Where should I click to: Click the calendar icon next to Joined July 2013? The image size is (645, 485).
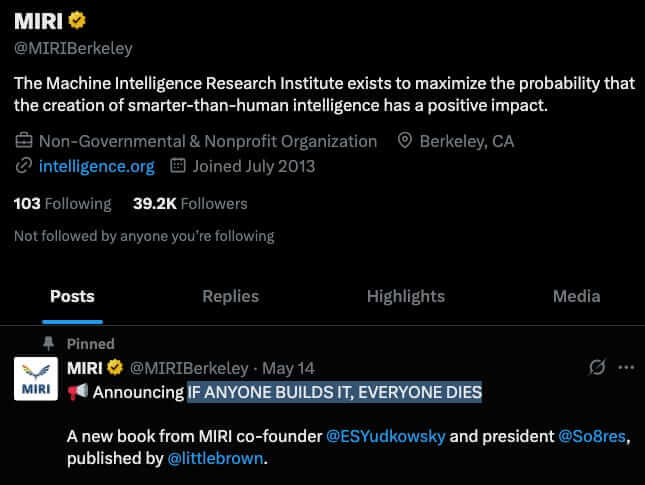tap(178, 165)
